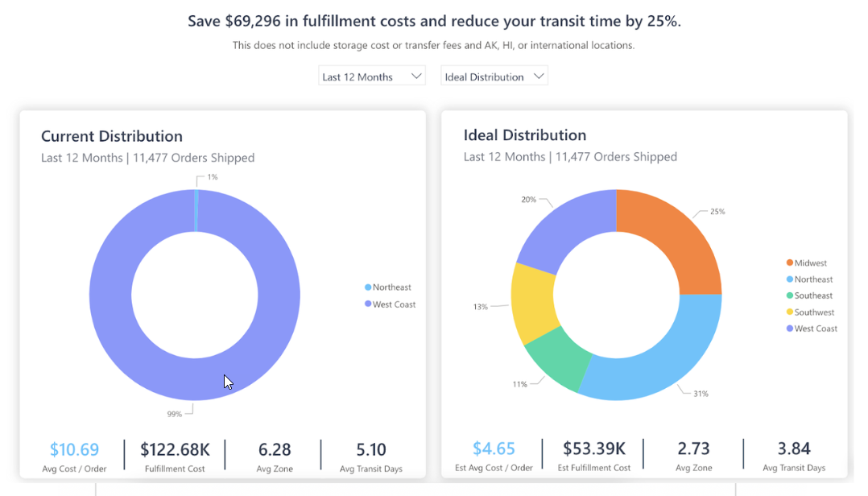The image size is (868, 496).
Task: Click the $10.69 Avg Cost / Order value
Action: [74, 449]
